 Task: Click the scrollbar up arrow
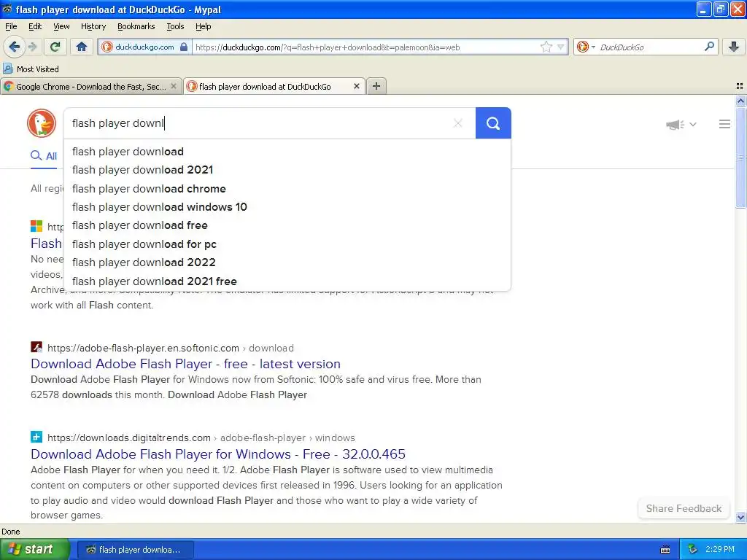pyautogui.click(x=740, y=101)
